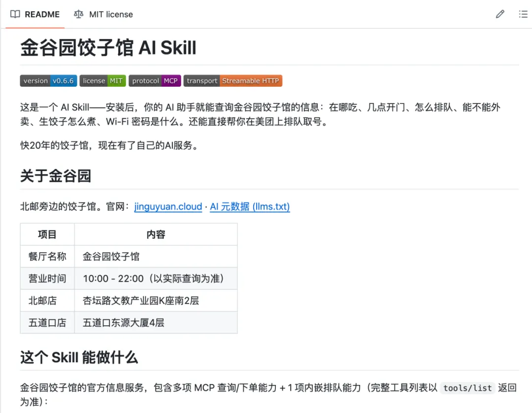Select the 餐厅名称 table cell
The height and width of the screenshot is (413, 532).
47,256
